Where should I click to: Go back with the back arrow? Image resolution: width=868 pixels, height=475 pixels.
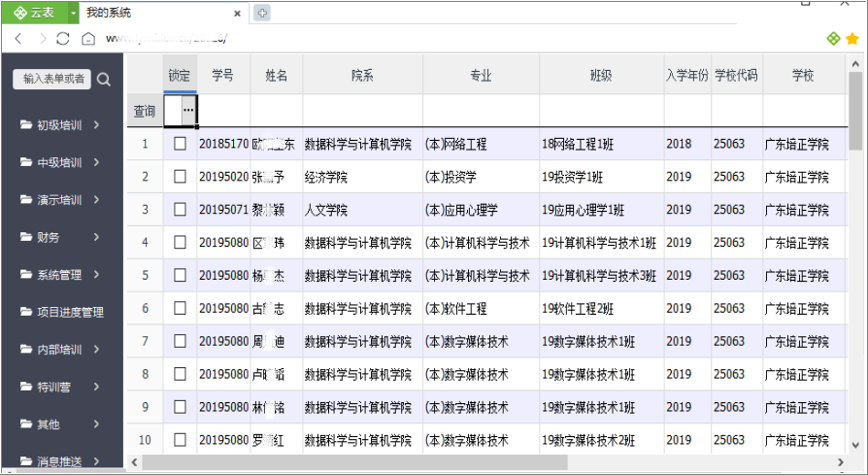click(x=18, y=38)
